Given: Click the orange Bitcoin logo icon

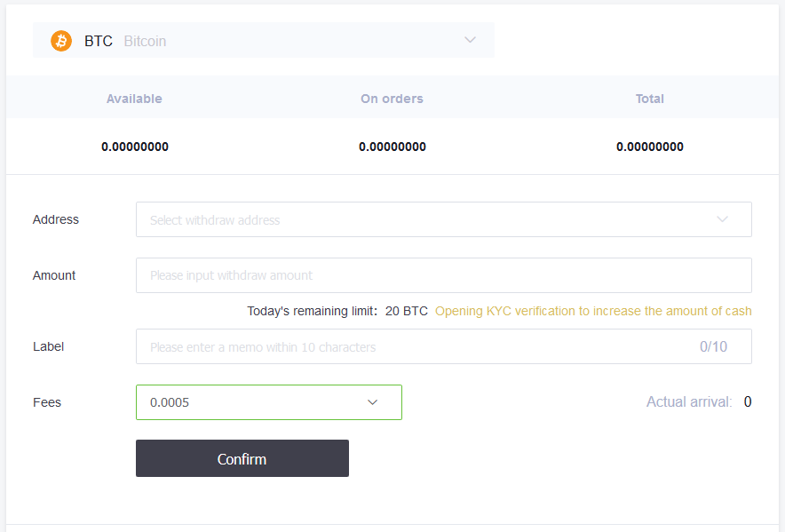Looking at the screenshot, I should [61, 41].
